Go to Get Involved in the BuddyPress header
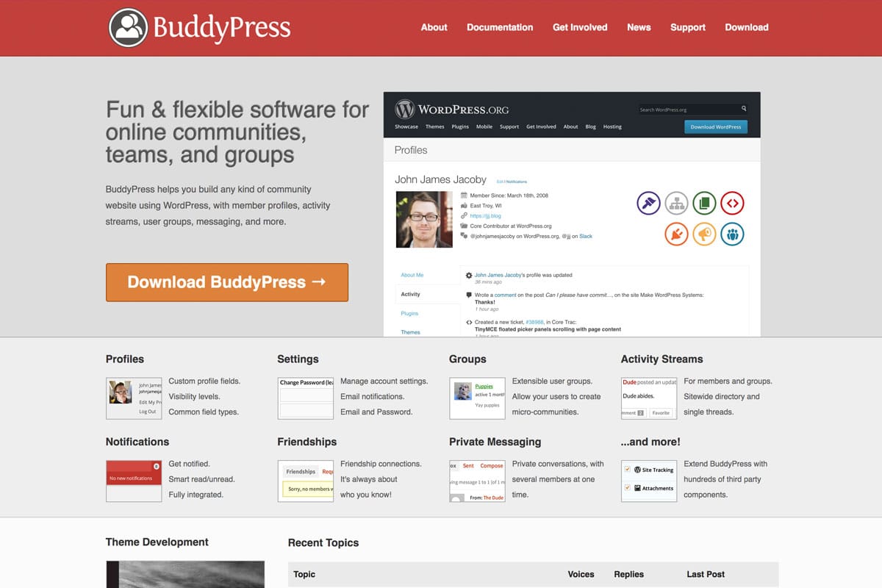Viewport: 882px width, 588px height. pyautogui.click(x=580, y=27)
